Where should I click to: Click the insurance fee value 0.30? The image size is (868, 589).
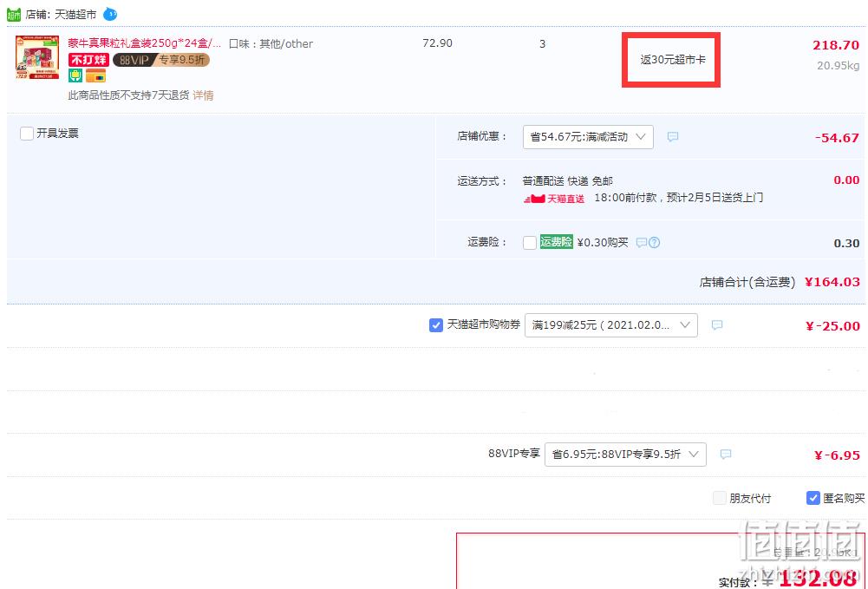[846, 243]
